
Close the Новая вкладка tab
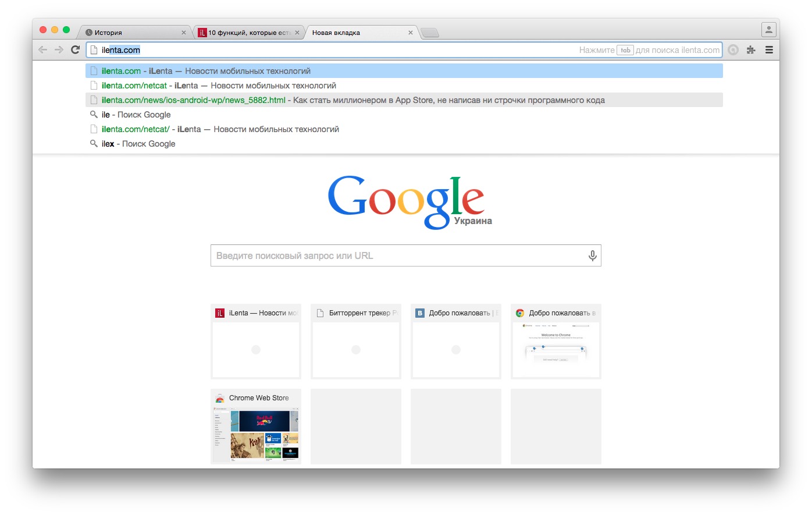[x=411, y=33]
